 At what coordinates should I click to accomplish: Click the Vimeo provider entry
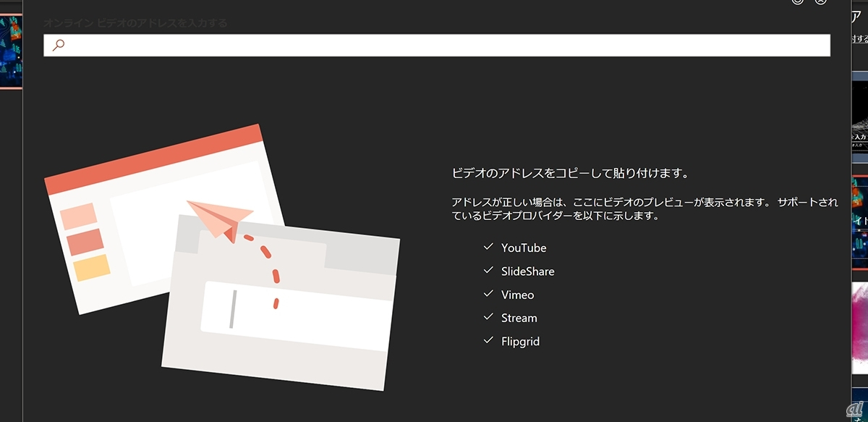click(517, 295)
